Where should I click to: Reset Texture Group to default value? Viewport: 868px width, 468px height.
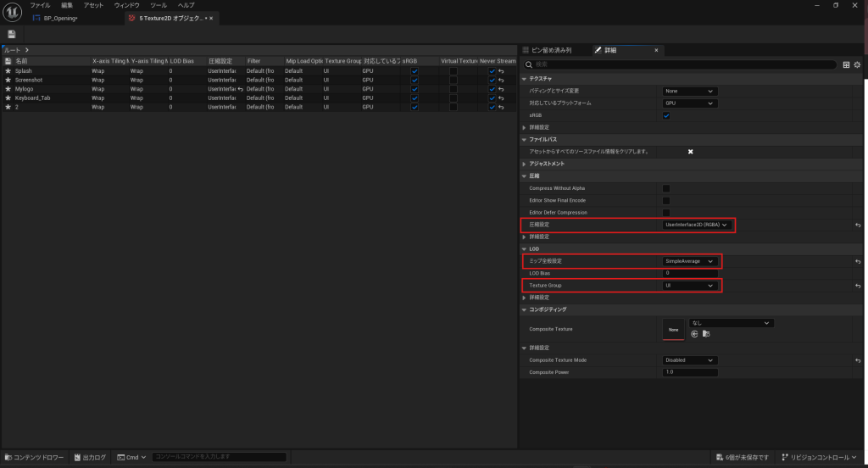pyautogui.click(x=858, y=286)
